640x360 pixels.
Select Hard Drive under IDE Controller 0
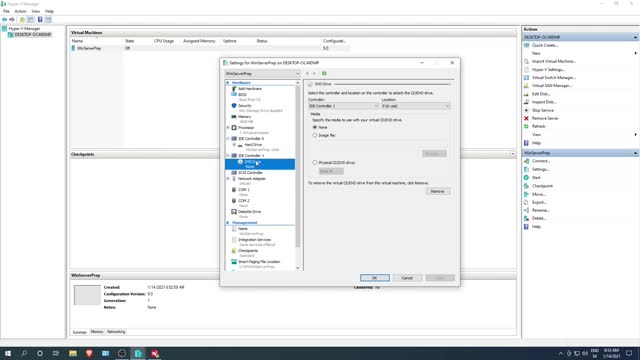click(253, 145)
